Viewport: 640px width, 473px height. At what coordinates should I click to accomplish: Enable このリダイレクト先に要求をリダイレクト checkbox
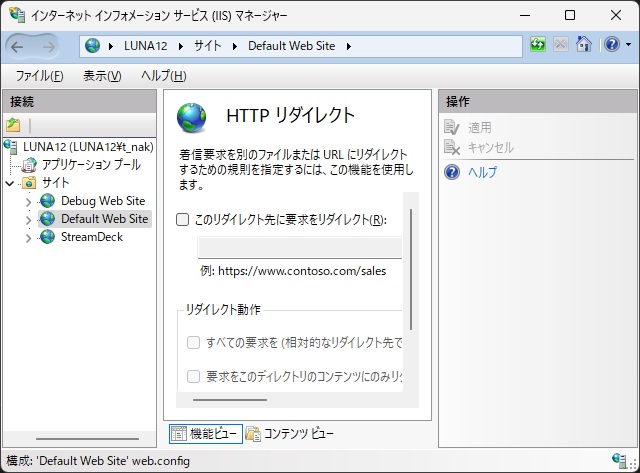coord(182,220)
